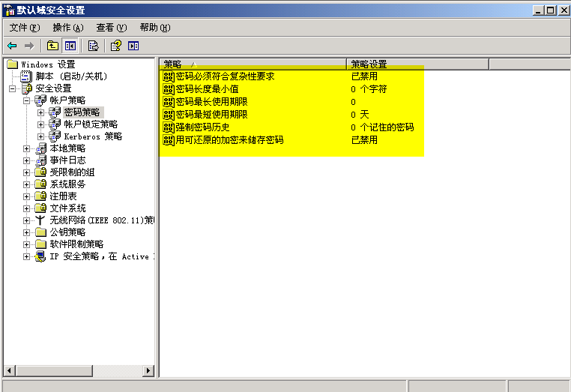This screenshot has width=571, height=392.
Task: Click the 0 个记住的密码 setting value
Action: pos(382,127)
